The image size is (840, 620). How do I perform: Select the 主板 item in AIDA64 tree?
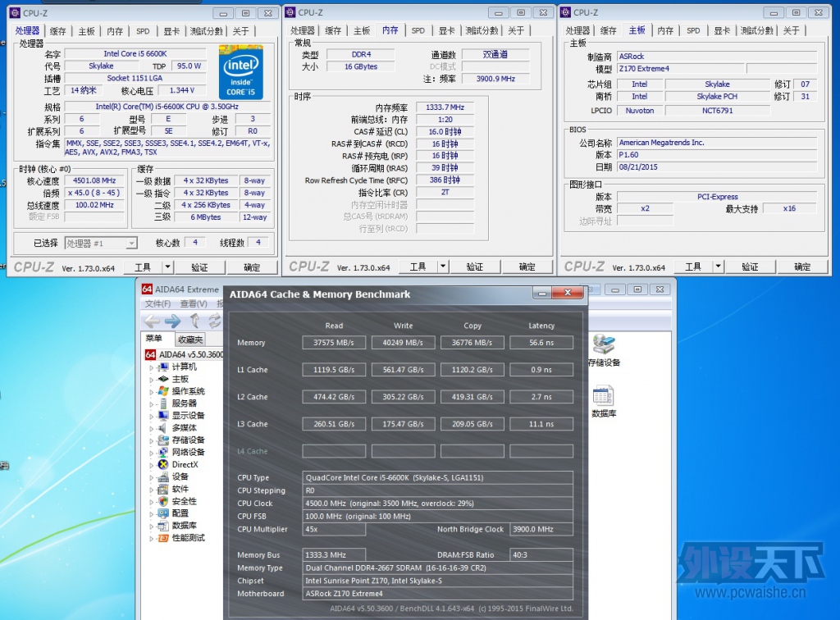point(180,379)
